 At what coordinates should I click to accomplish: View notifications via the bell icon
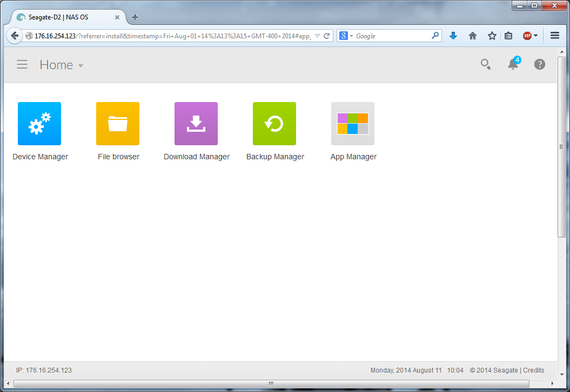pos(514,63)
